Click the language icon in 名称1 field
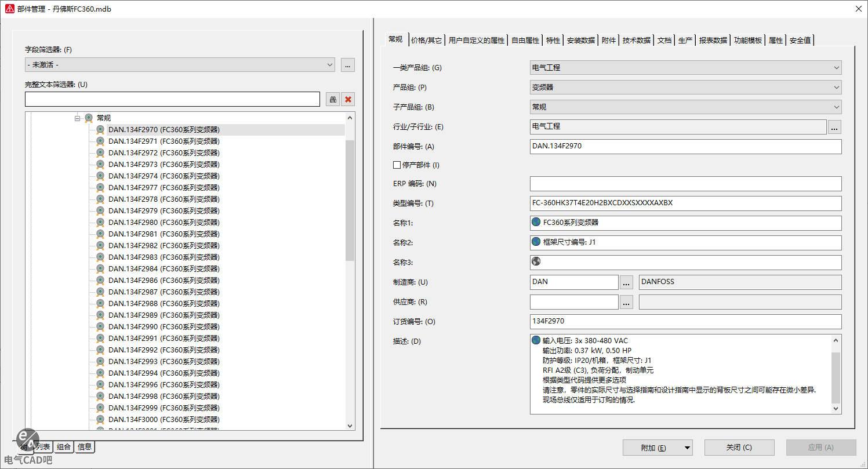Screen dimensions: 868x469 pyautogui.click(x=536, y=222)
